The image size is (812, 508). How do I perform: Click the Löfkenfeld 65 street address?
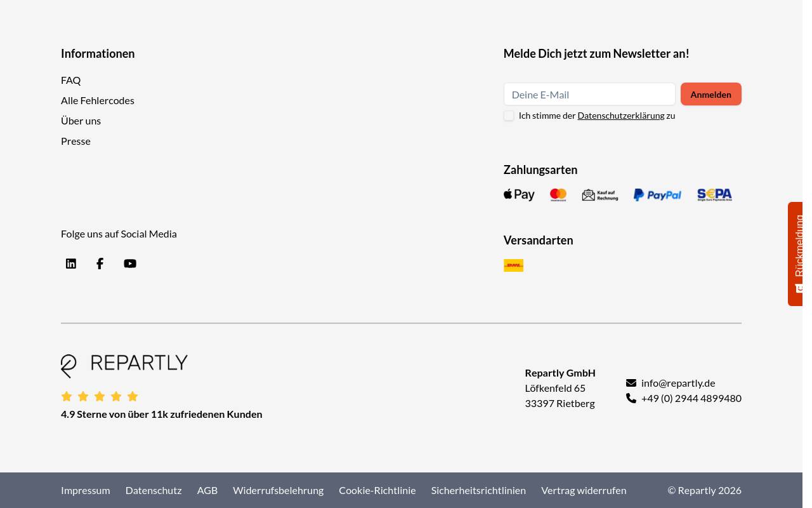point(555,388)
